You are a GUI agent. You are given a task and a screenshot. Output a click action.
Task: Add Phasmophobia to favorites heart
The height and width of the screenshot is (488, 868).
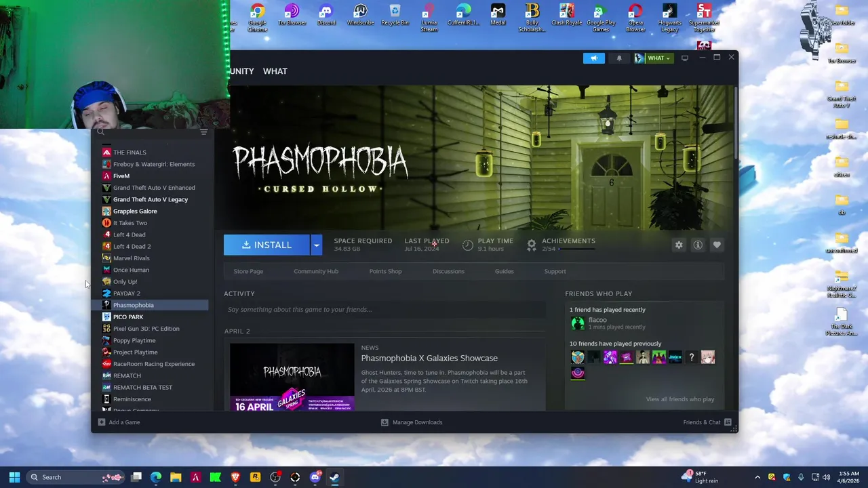coord(717,245)
